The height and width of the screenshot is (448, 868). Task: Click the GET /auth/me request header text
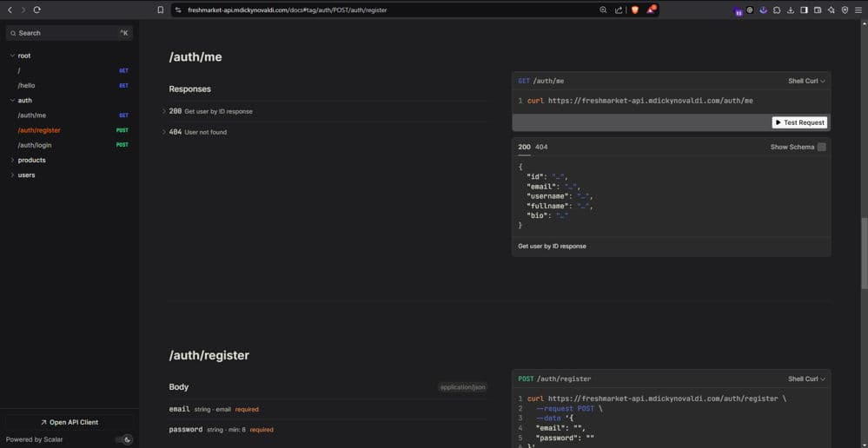(x=540, y=82)
